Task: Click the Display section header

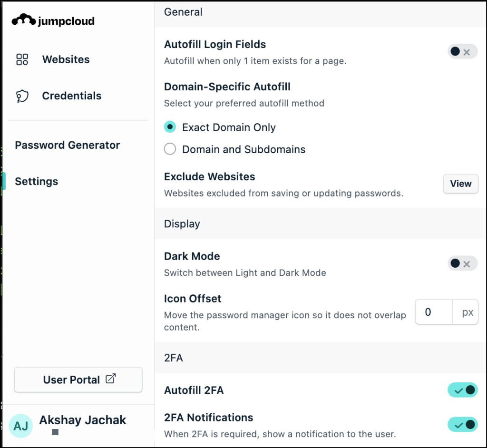Action: coord(182,224)
